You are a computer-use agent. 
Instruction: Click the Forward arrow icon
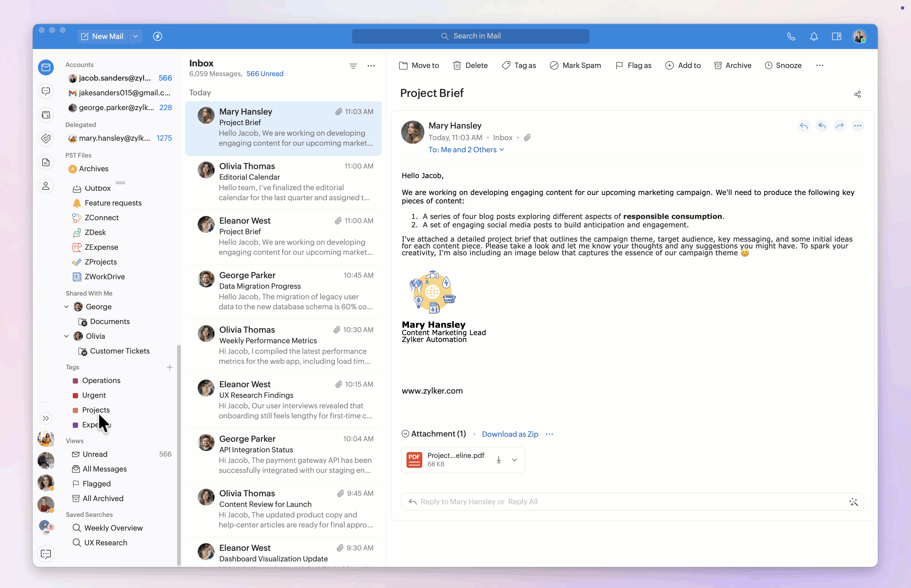pyautogui.click(x=840, y=126)
